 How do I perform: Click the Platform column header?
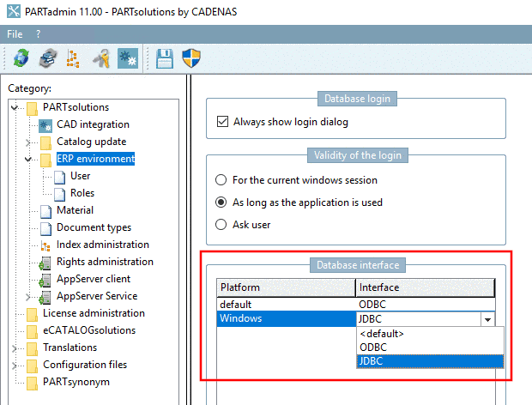click(x=286, y=287)
